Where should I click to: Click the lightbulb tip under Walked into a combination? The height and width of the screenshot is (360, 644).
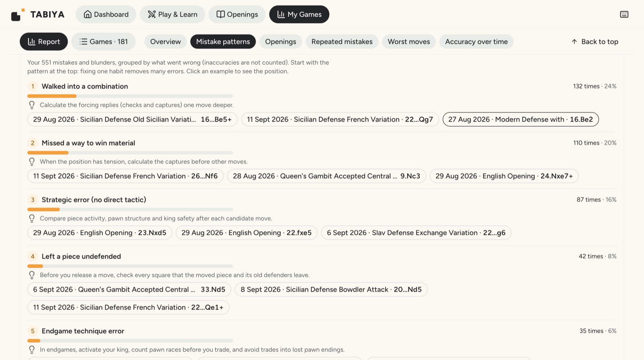point(32,105)
